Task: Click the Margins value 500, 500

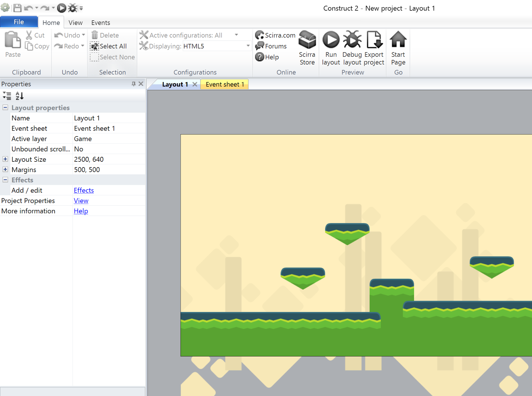Action: pos(109,169)
